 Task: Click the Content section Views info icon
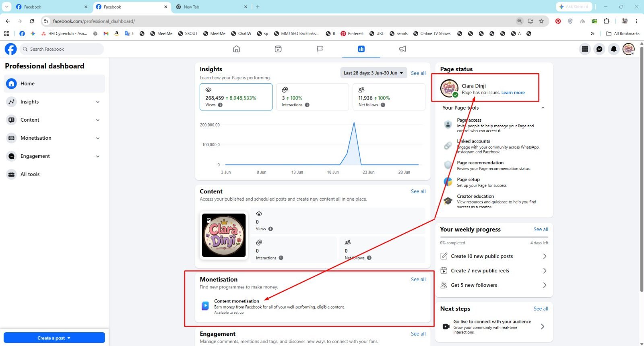(x=270, y=229)
